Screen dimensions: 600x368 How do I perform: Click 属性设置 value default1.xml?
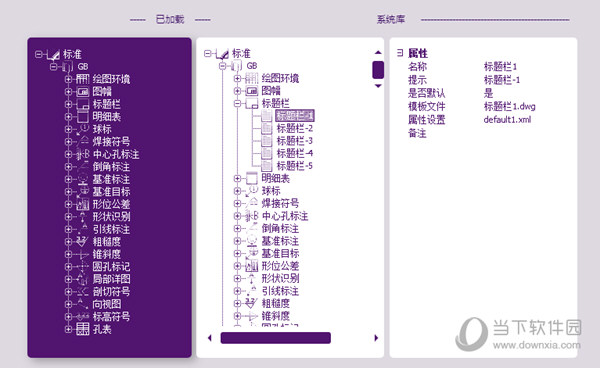(x=507, y=120)
